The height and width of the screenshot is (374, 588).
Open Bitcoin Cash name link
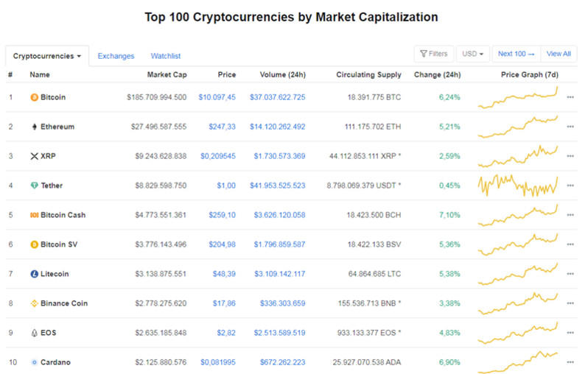63,215
